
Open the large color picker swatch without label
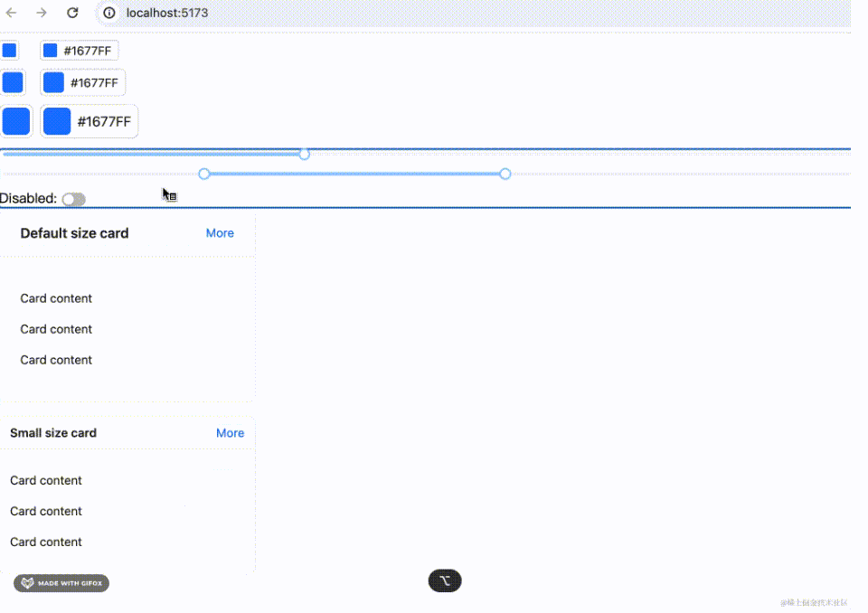tap(16, 121)
